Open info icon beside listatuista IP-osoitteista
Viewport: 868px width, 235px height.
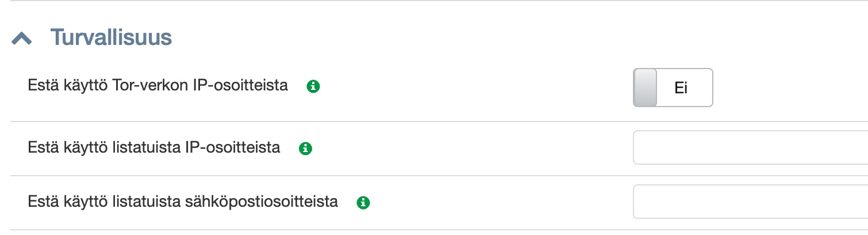[x=305, y=149]
